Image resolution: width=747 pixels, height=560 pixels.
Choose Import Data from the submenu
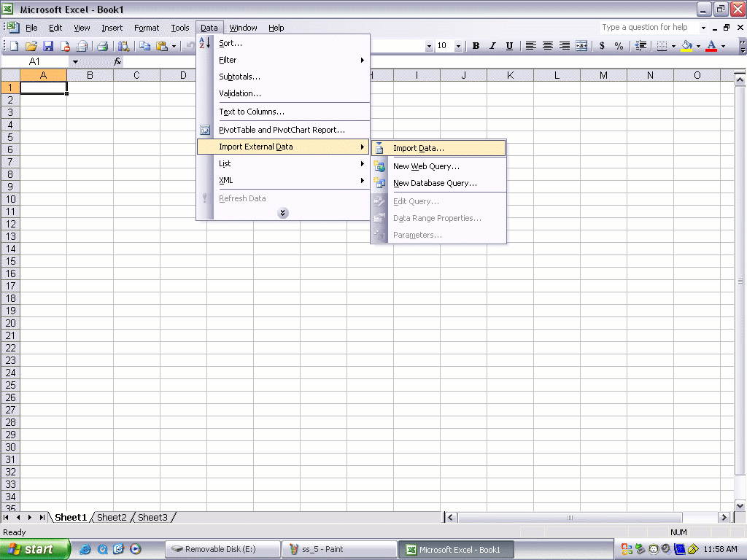coord(418,148)
